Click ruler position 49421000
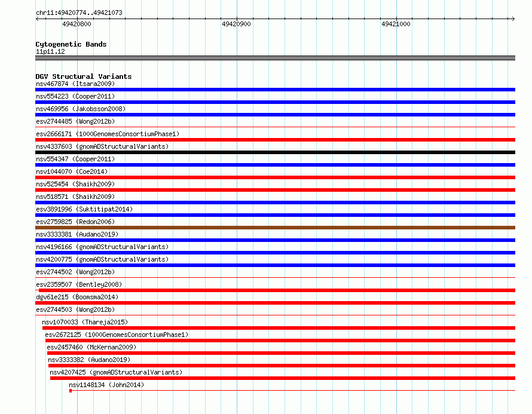Image resolution: width=532 pixels, height=414 pixels. 396,24
